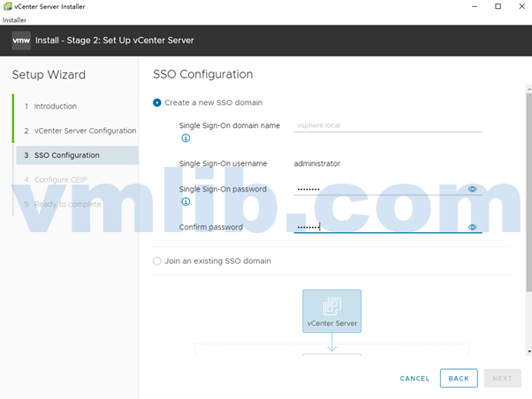532x399 pixels.
Task: Click the Setup Wizard heading
Action: [x=49, y=74]
